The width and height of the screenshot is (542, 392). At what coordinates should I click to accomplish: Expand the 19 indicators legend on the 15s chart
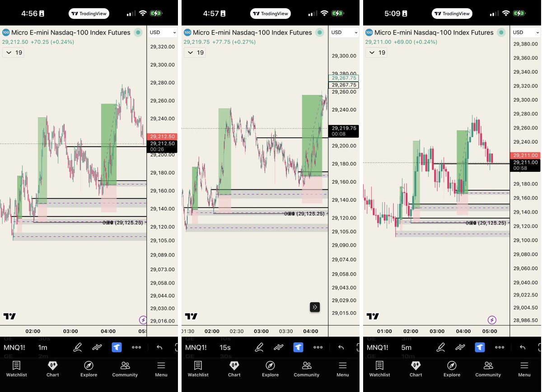coord(195,53)
